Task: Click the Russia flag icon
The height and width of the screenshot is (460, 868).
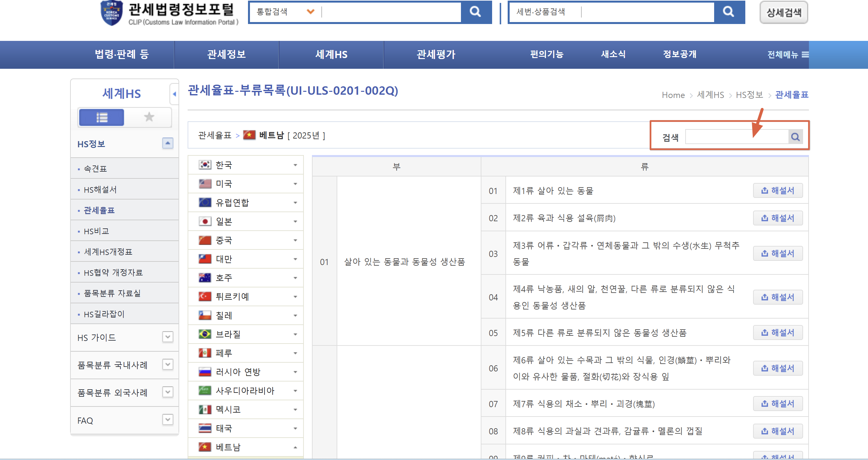Action: pyautogui.click(x=205, y=372)
